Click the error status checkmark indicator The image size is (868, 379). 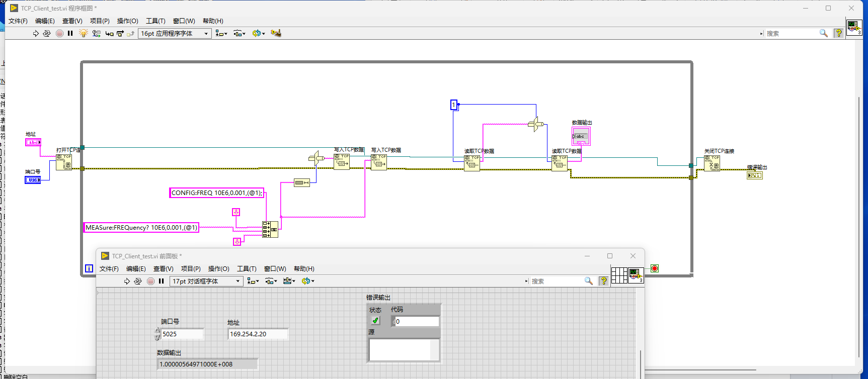pyautogui.click(x=375, y=321)
